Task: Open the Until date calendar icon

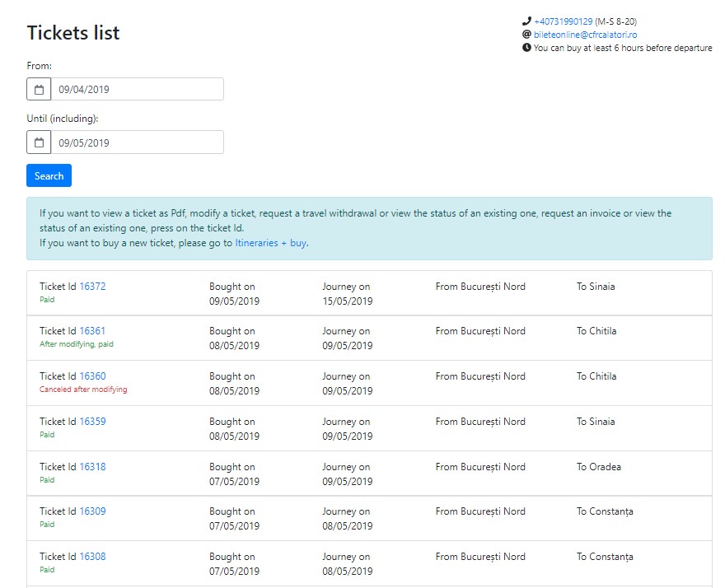Action: click(x=39, y=142)
